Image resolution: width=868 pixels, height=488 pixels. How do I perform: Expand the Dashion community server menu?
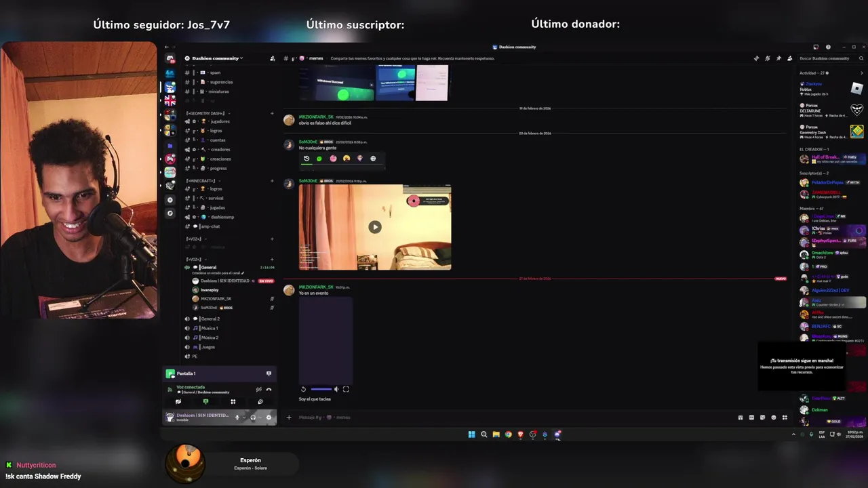pyautogui.click(x=217, y=58)
